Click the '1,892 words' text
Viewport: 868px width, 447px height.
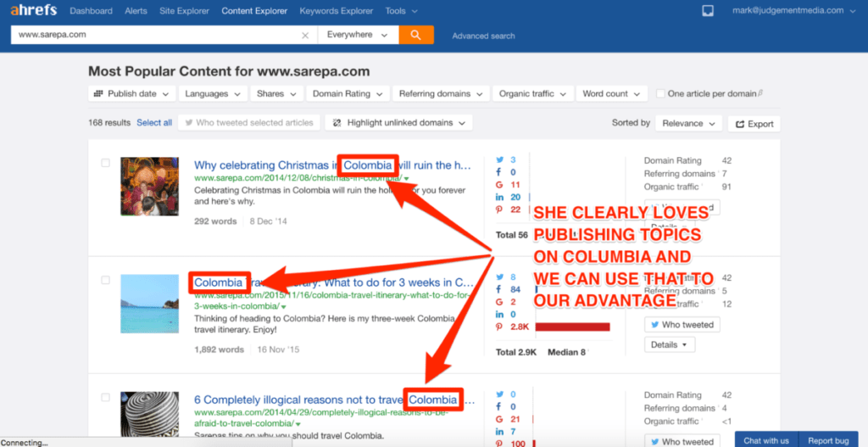pos(219,349)
